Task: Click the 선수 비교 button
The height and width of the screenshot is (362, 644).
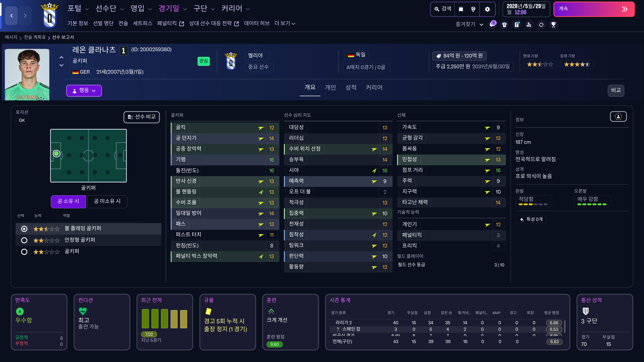Action: click(142, 117)
